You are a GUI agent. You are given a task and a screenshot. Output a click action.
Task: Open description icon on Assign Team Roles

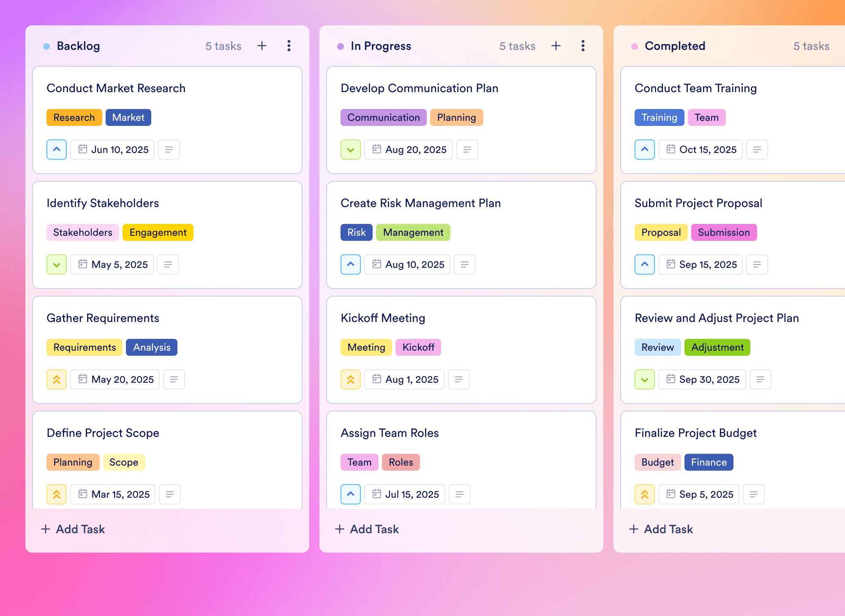tap(460, 494)
